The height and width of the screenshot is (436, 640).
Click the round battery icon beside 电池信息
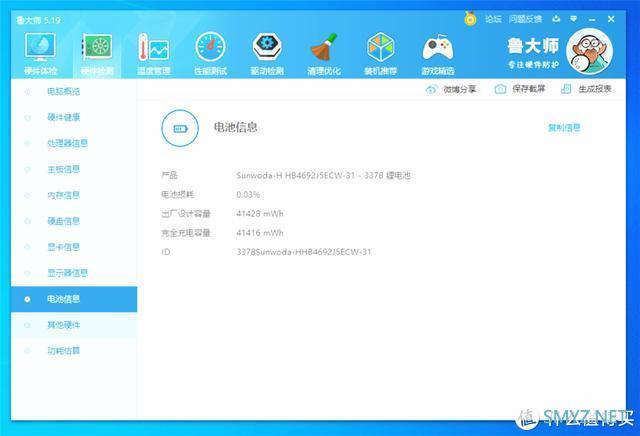pyautogui.click(x=180, y=128)
